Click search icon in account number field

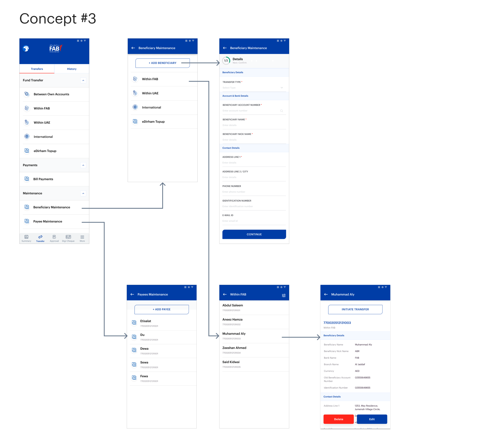[281, 111]
